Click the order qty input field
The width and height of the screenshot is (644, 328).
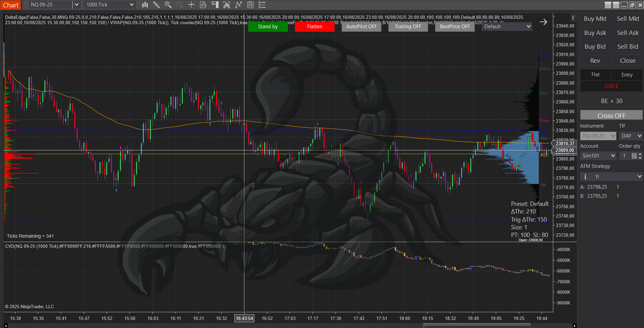pos(624,156)
